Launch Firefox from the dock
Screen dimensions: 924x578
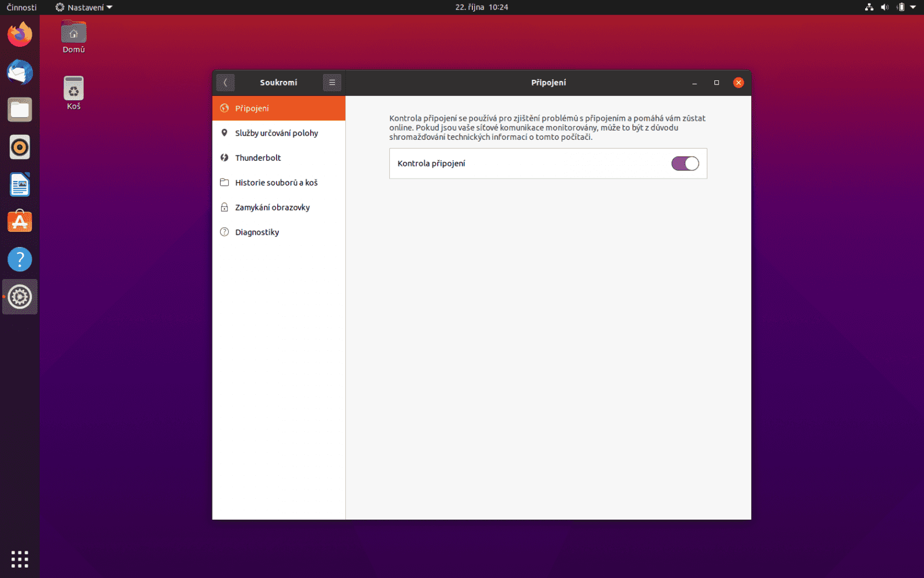[x=20, y=34]
